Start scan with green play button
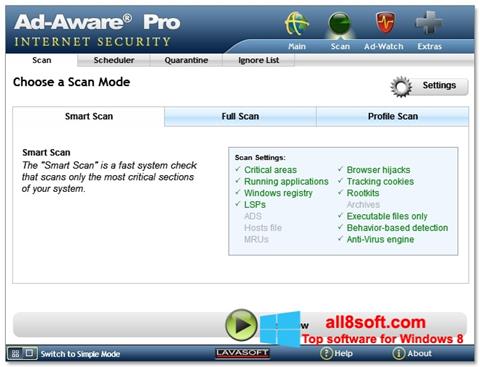Screen dimensions: 480x367 point(241,325)
